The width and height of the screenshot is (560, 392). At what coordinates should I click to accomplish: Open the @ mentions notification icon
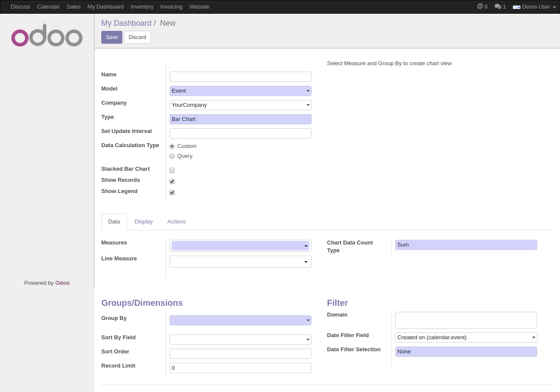[480, 6]
